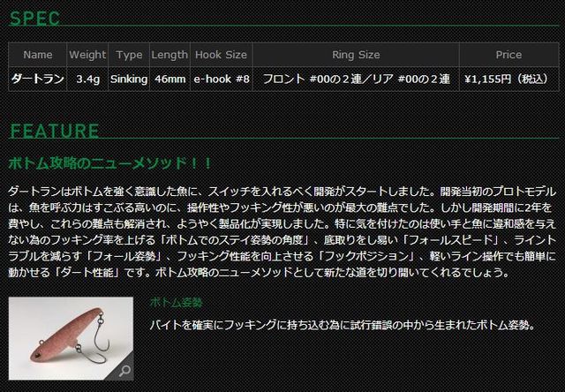Click the ¥1,155円 price cell

click(508, 79)
